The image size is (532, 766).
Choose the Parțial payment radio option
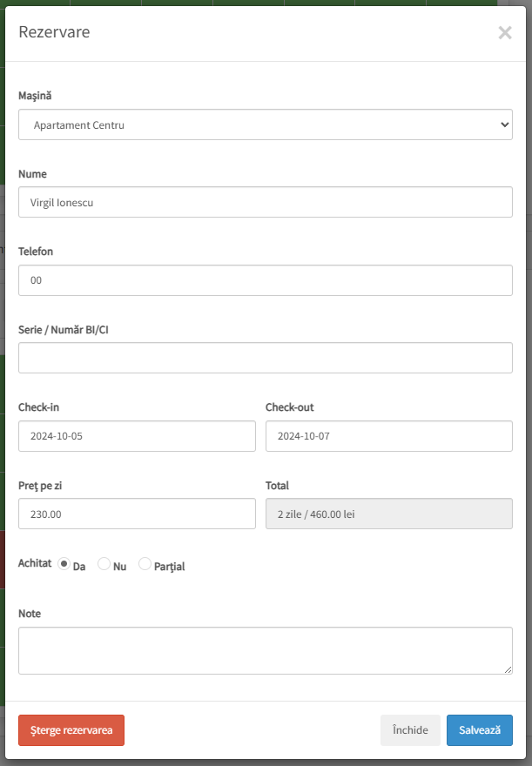click(145, 564)
